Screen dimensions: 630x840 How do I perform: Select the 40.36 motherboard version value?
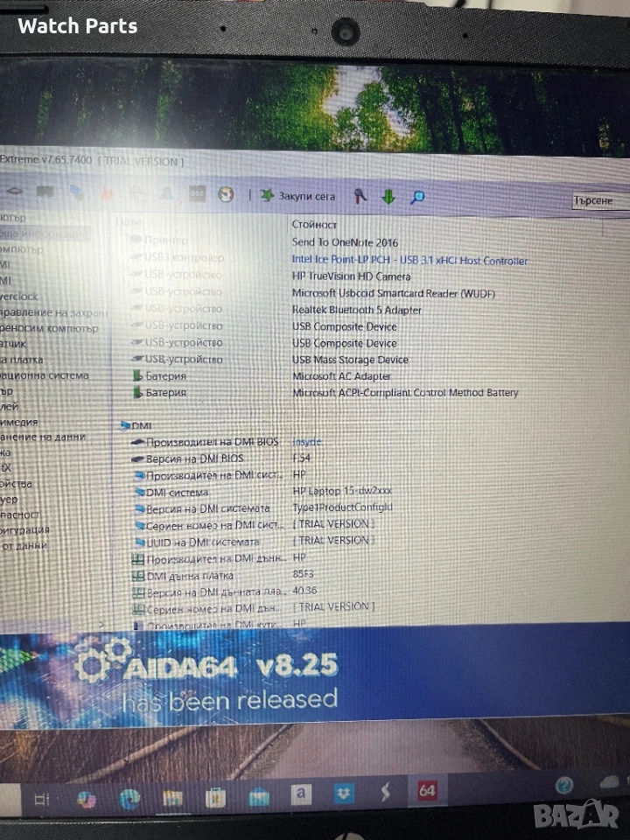click(x=304, y=591)
